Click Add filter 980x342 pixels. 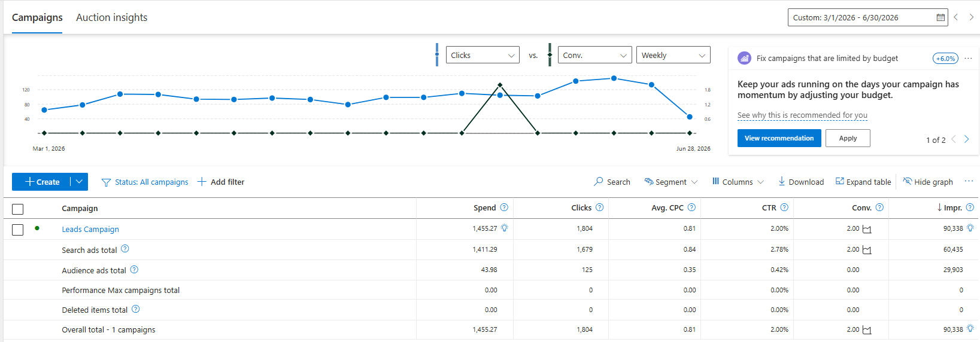[x=221, y=182]
